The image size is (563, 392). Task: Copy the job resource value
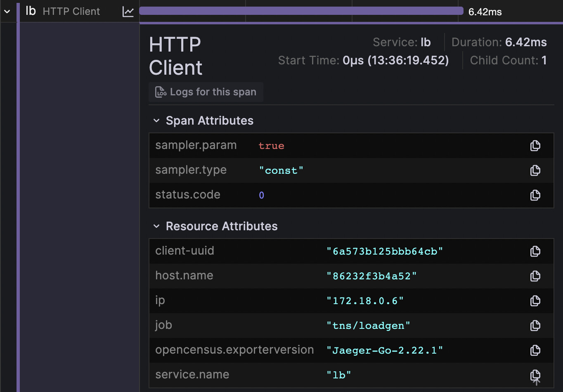point(535,326)
